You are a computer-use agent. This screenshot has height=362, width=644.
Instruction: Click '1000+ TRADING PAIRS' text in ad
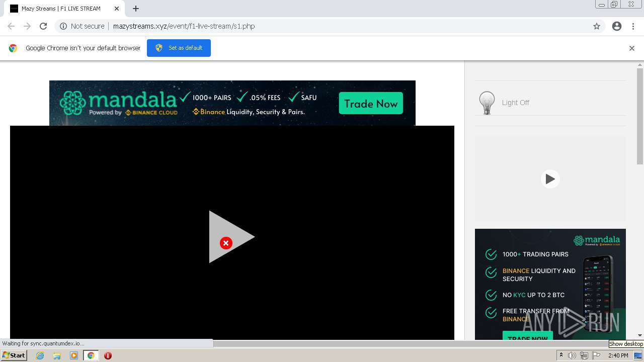[535, 254]
